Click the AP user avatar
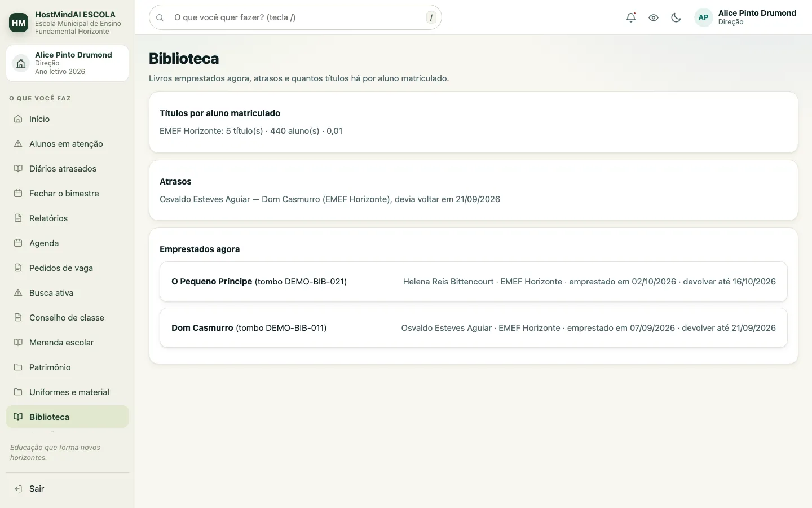812x508 pixels. 704,17
